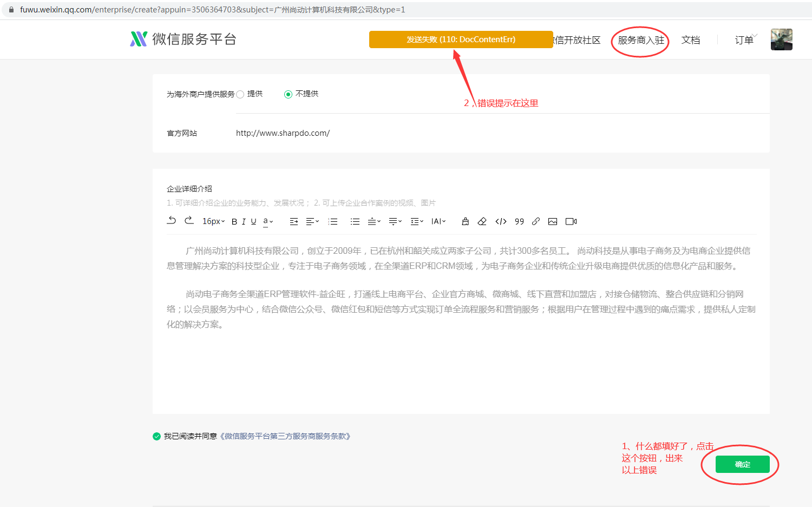Image resolution: width=812 pixels, height=507 pixels.
Task: Open the 微信服务平台第三方服务商服务条款 link
Action: click(285, 436)
